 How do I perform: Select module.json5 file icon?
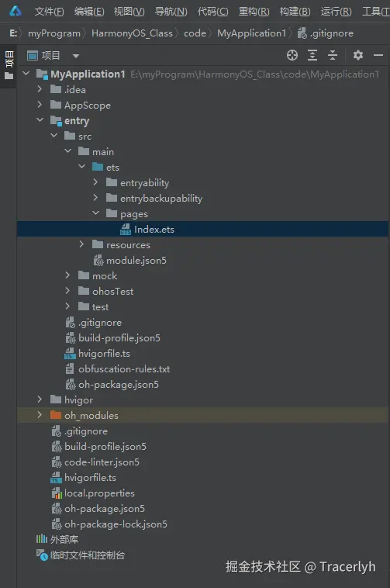(98, 260)
